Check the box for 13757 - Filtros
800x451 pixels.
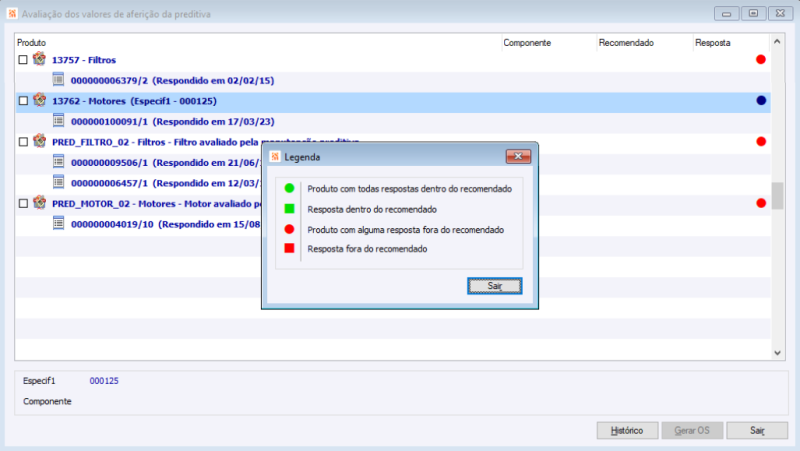tap(23, 60)
